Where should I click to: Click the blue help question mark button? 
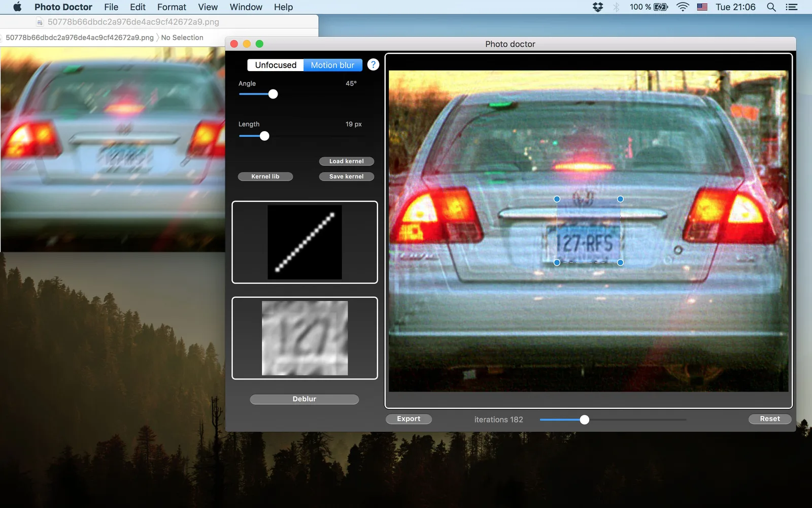(373, 65)
